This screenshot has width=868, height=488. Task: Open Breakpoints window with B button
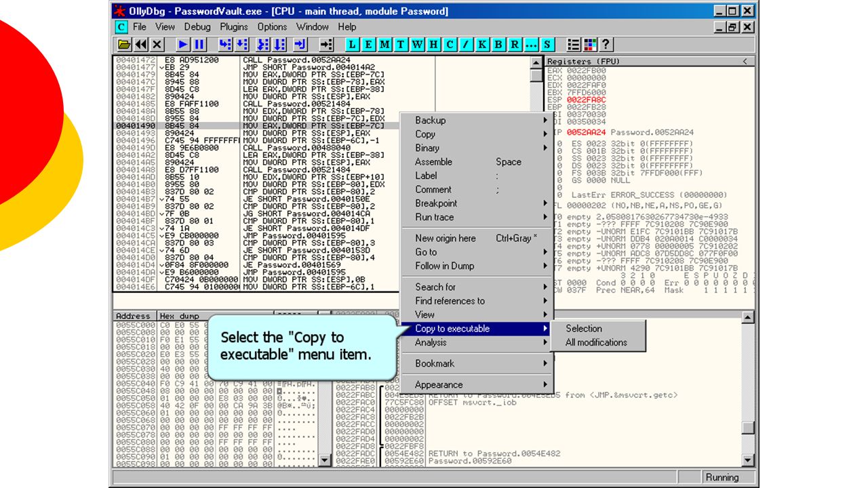(498, 45)
